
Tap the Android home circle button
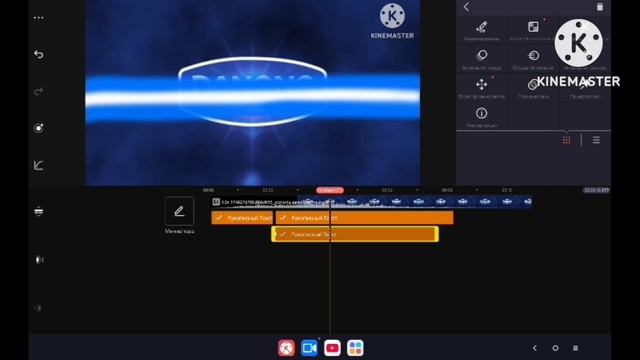[555, 348]
